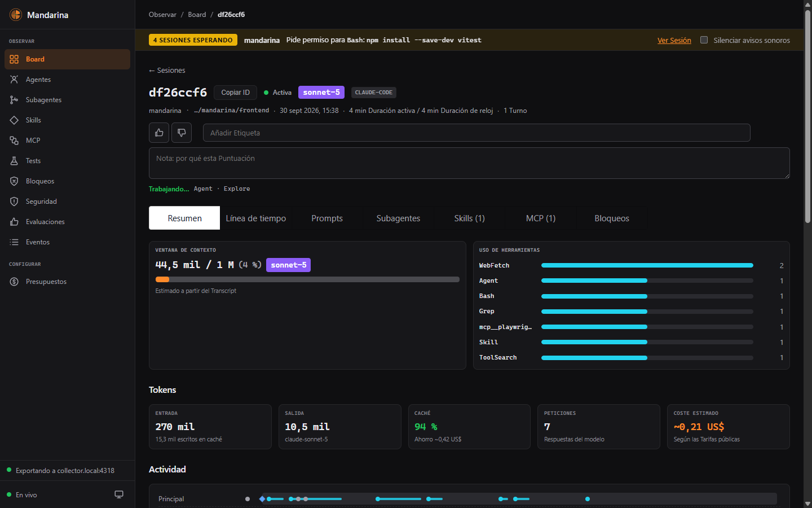
Task: Open Subagentes via its branch icon
Action: tap(14, 100)
